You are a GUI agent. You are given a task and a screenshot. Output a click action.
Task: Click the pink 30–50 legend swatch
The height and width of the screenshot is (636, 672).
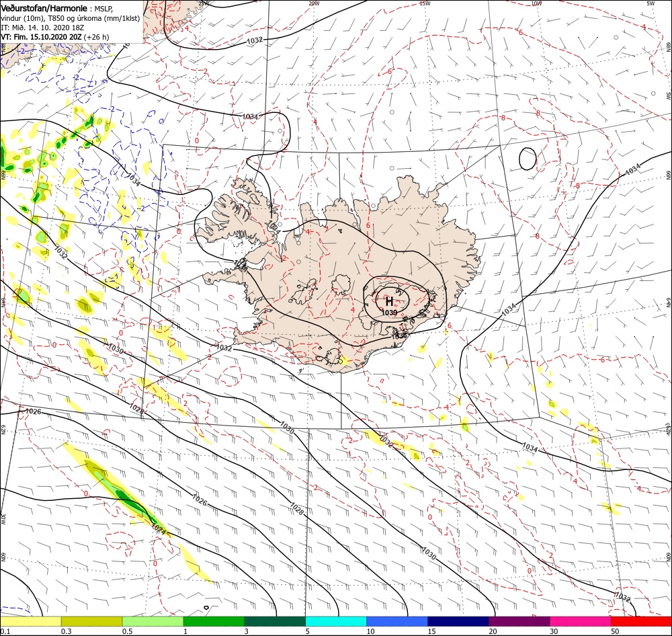pos(581,621)
